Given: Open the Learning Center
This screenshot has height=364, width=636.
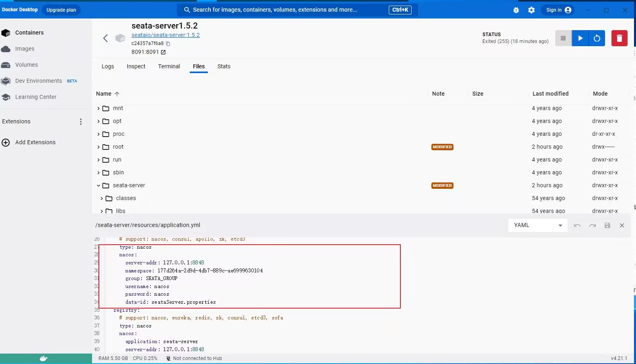Looking at the screenshot, I should point(36,97).
